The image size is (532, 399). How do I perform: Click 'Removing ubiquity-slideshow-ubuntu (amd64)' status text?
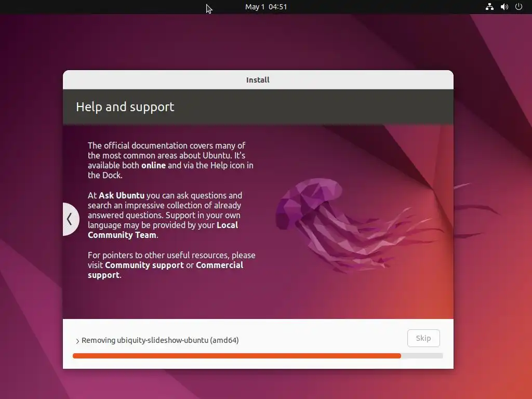[x=160, y=340]
